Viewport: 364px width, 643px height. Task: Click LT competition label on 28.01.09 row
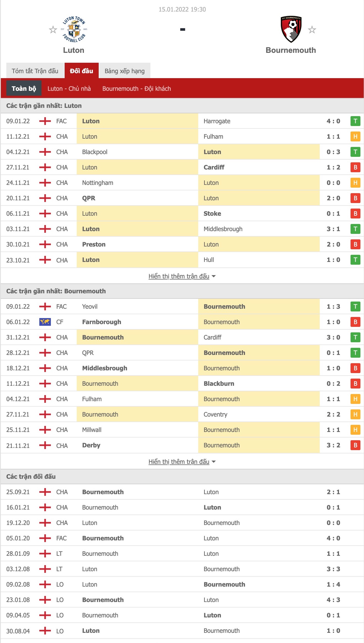click(x=59, y=554)
